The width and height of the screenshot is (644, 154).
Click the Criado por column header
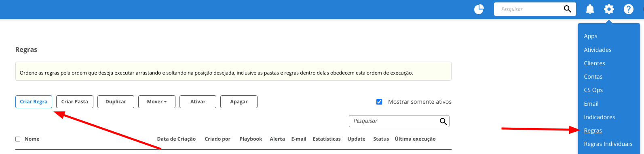pos(217,139)
